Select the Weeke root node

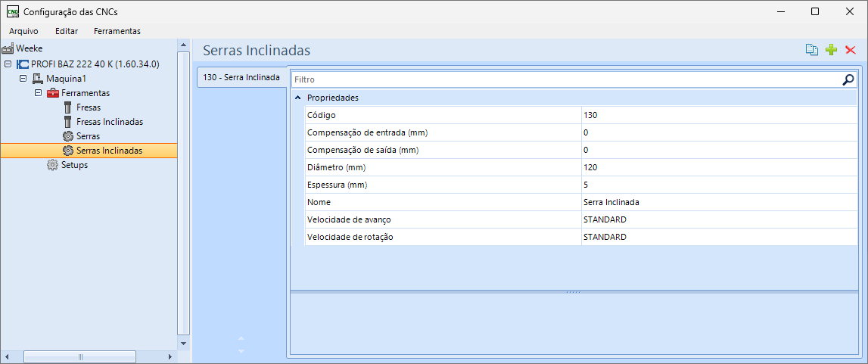coord(29,48)
